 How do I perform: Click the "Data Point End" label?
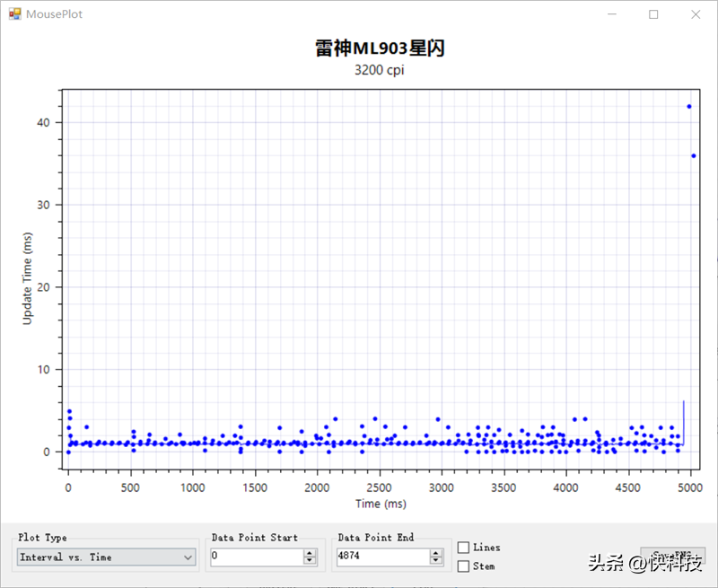pyautogui.click(x=376, y=537)
